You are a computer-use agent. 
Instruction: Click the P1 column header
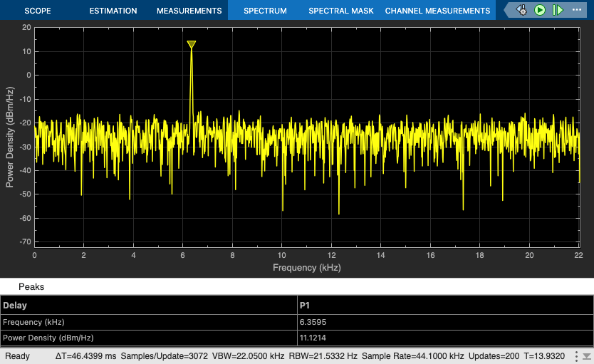306,305
